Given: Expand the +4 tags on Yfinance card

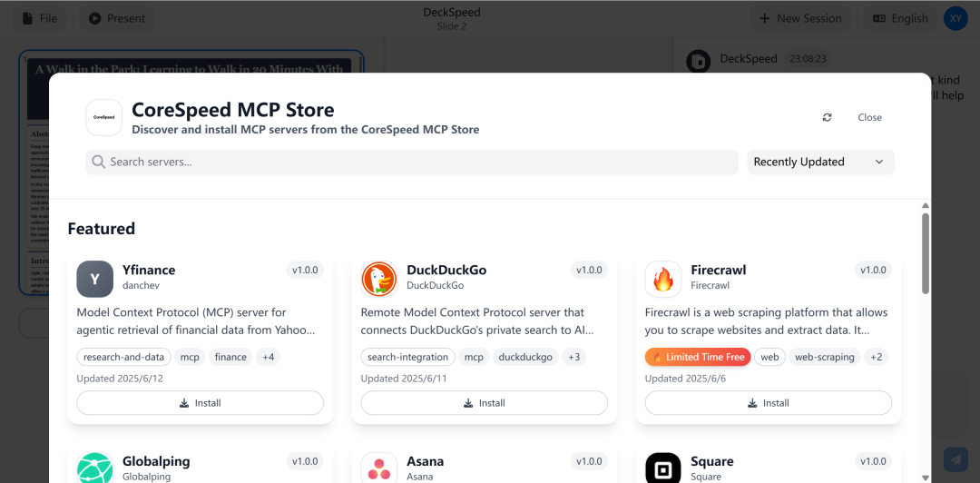Looking at the screenshot, I should point(268,357).
